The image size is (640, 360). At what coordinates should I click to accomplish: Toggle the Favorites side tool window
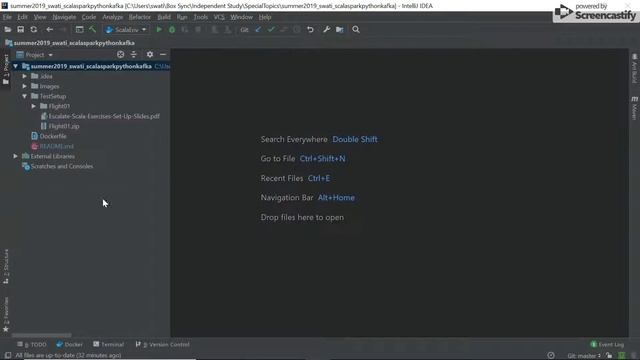(x=6, y=314)
